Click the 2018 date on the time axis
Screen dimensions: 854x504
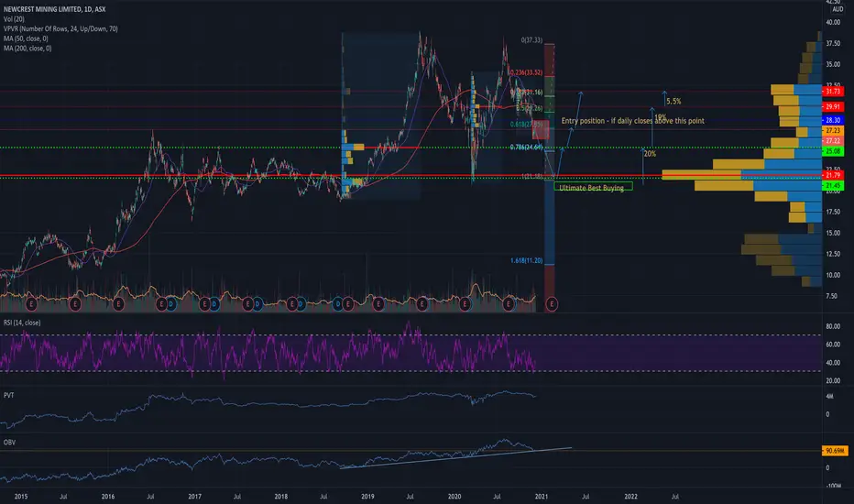click(x=281, y=497)
